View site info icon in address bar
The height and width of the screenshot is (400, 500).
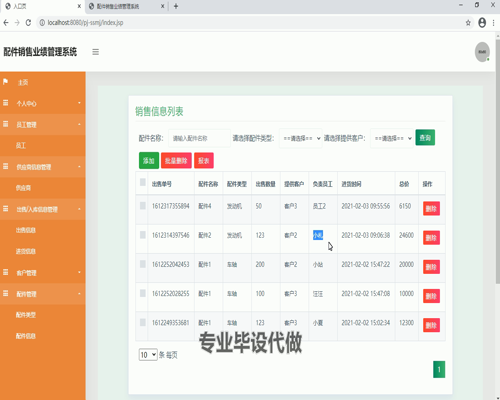click(42, 23)
